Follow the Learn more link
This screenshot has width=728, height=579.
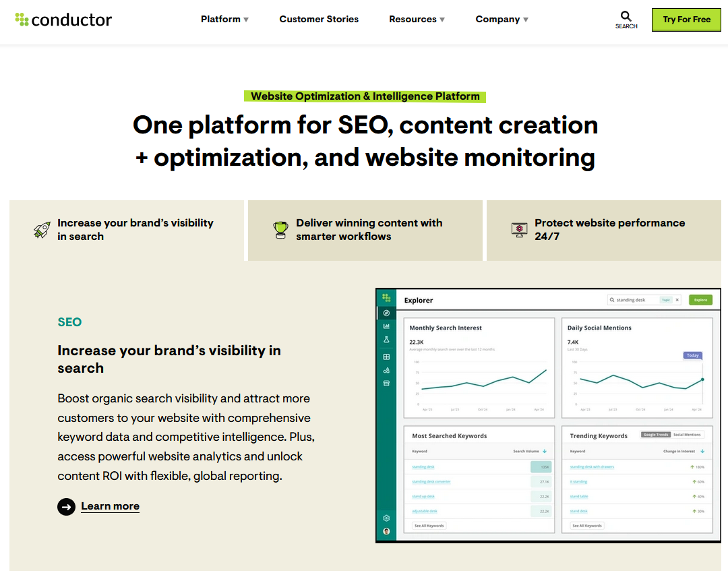tap(110, 506)
